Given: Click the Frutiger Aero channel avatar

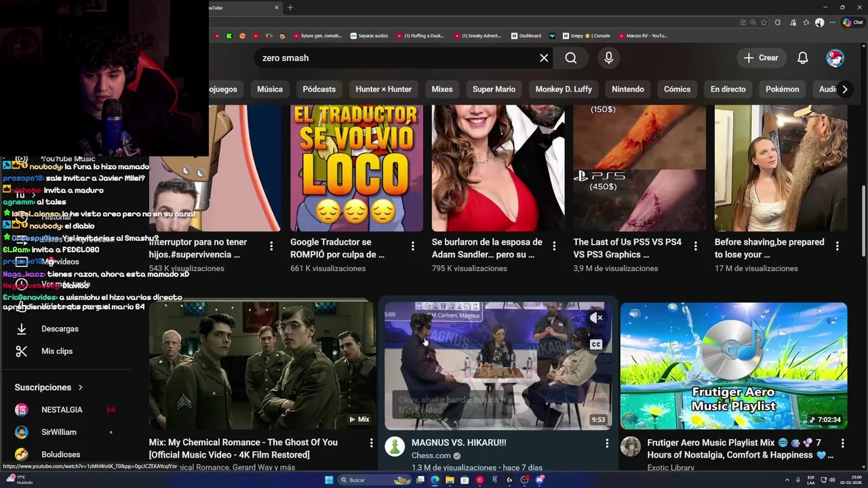Looking at the screenshot, I should point(631,447).
